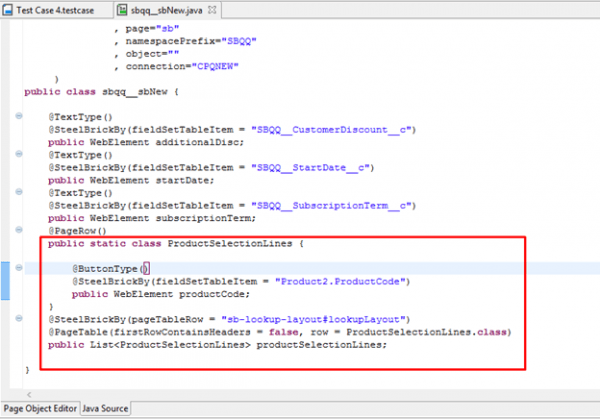600x419 pixels.
Task: Click the sbqq__sbNew.java file icon
Action: click(122, 10)
